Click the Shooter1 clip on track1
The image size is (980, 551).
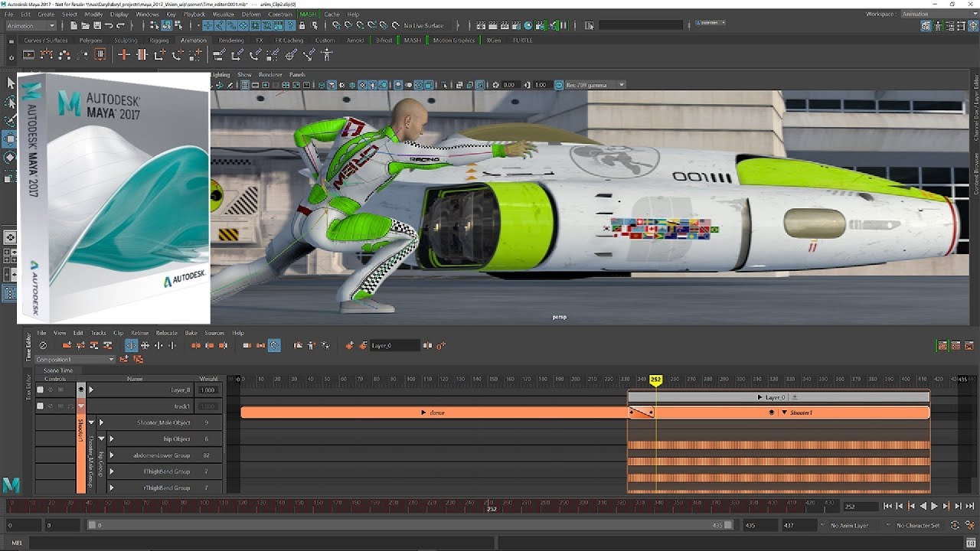pyautogui.click(x=792, y=412)
